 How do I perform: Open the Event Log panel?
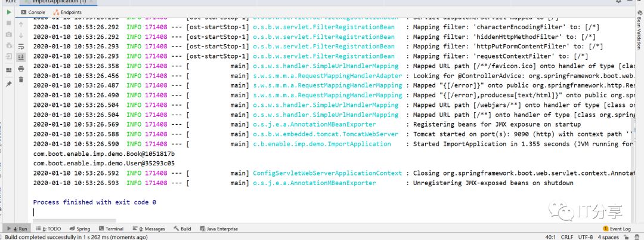(x=617, y=229)
